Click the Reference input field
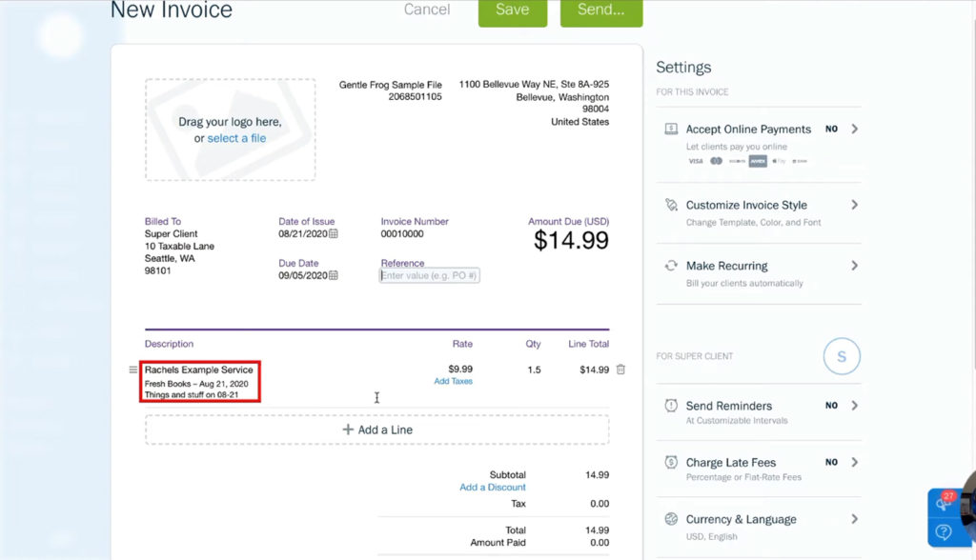Viewport: 976px width, 560px height. click(x=428, y=274)
